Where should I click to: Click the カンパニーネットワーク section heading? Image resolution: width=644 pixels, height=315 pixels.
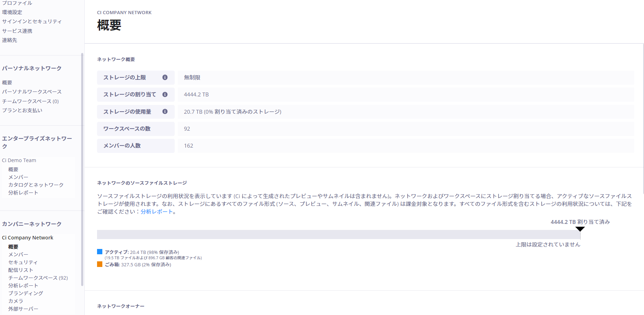click(x=32, y=224)
